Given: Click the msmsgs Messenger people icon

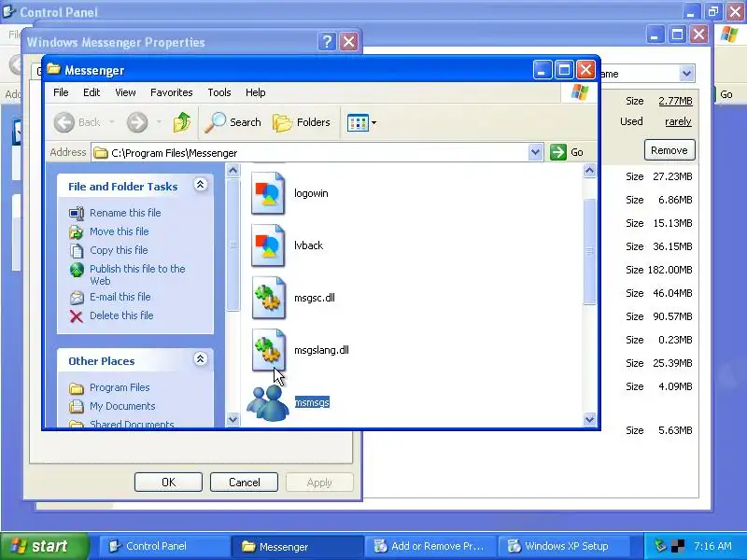Looking at the screenshot, I should tap(268, 403).
